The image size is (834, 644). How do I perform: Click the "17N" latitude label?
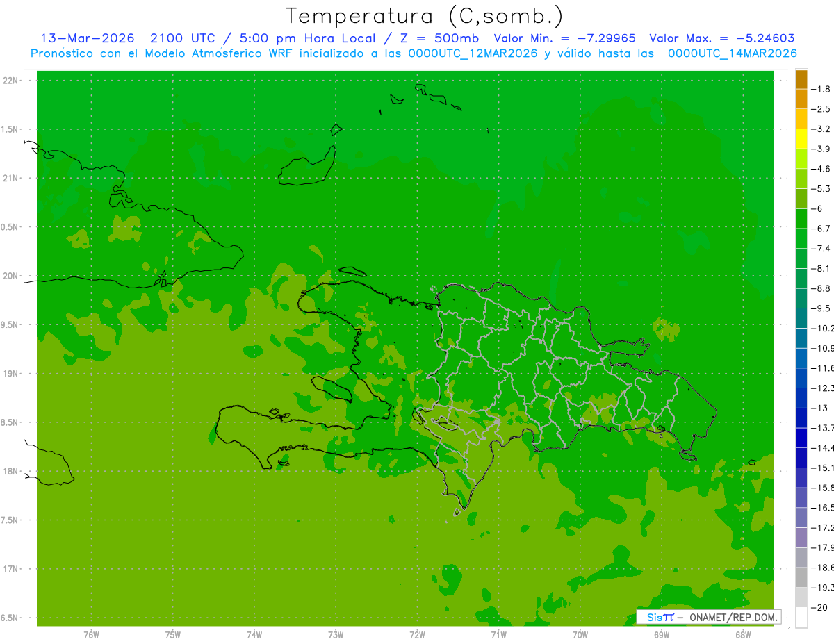(x=10, y=569)
